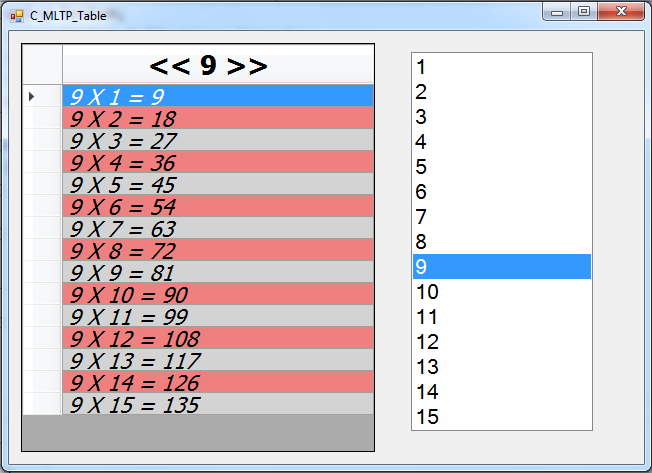Click highlighted 9 in the number list
This screenshot has width=652, height=473.
click(x=502, y=266)
